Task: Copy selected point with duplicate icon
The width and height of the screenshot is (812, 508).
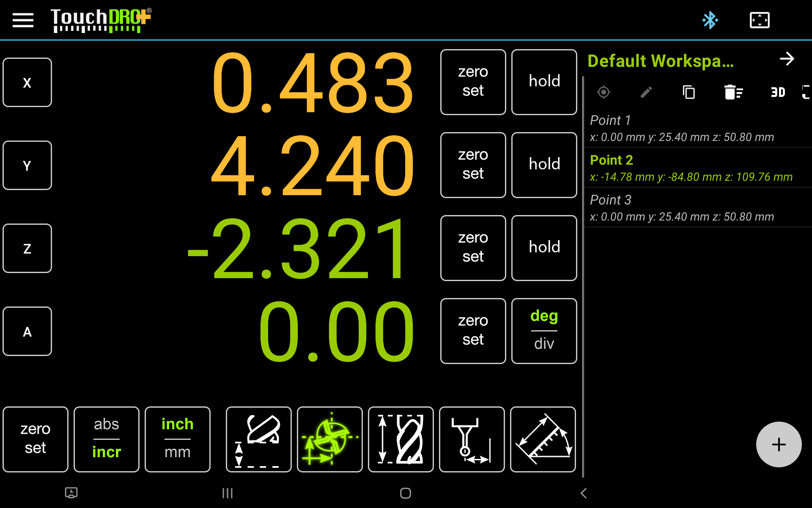Action: point(689,92)
